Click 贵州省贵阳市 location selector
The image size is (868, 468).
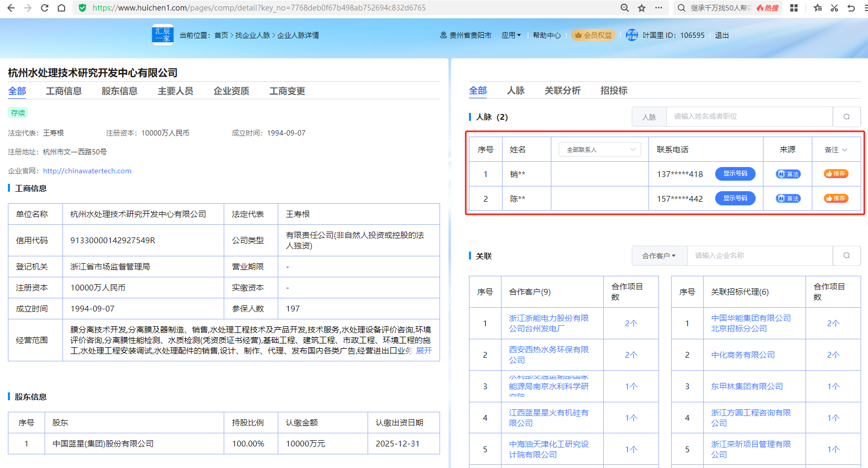tap(466, 35)
